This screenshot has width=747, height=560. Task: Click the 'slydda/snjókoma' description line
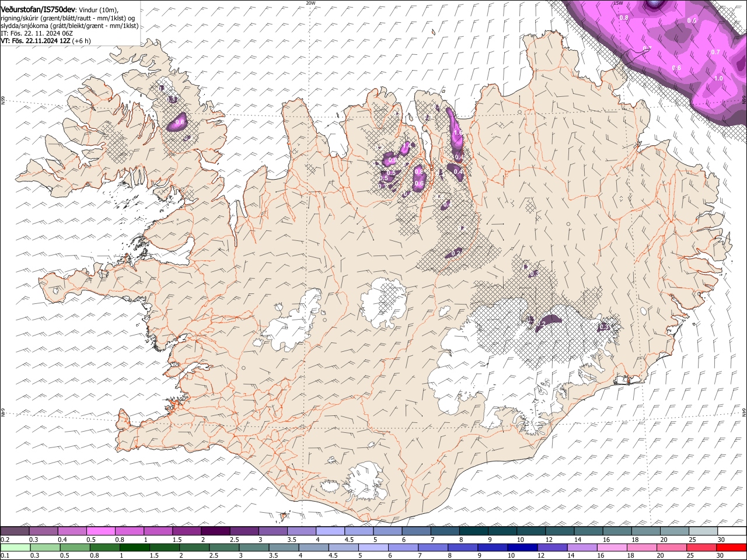tap(69, 26)
